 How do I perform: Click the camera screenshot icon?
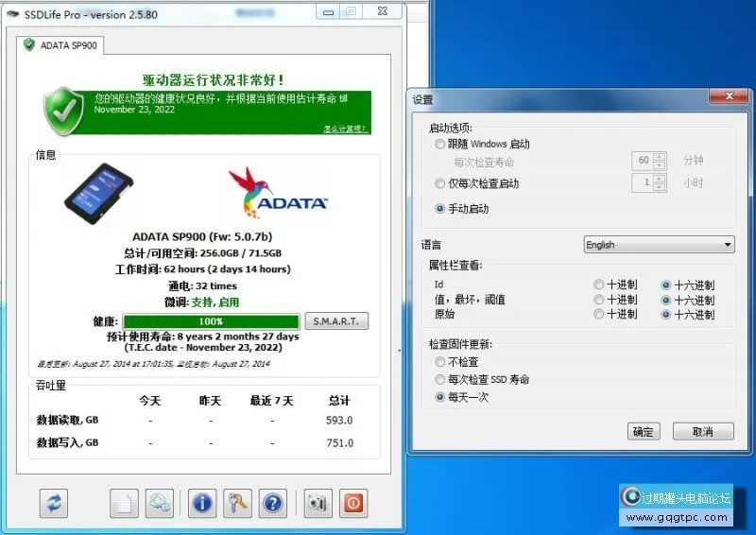[x=318, y=503]
